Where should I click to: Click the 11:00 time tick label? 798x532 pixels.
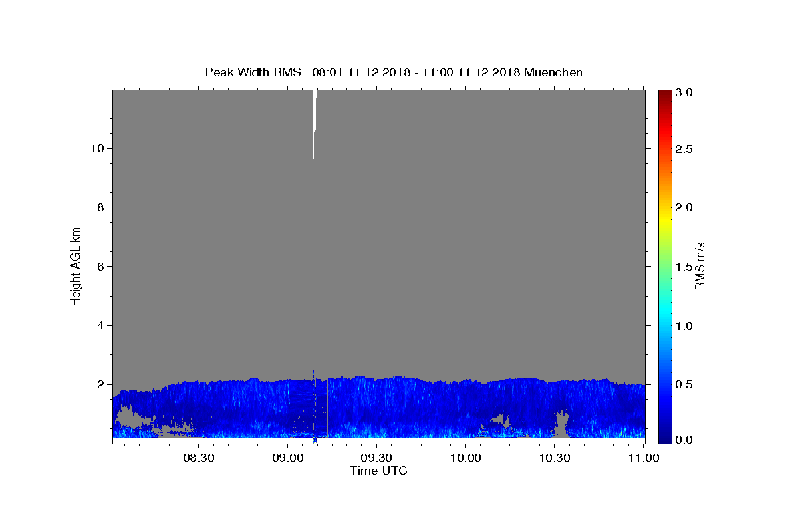643,458
